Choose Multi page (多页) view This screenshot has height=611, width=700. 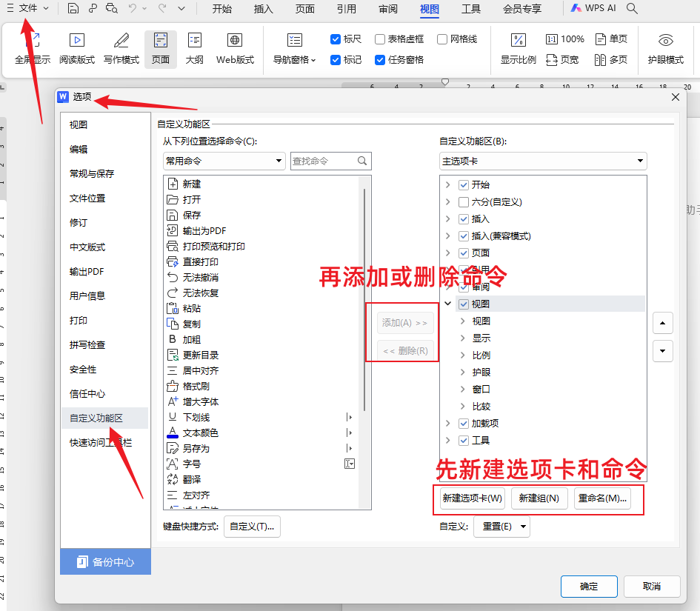tap(612, 60)
